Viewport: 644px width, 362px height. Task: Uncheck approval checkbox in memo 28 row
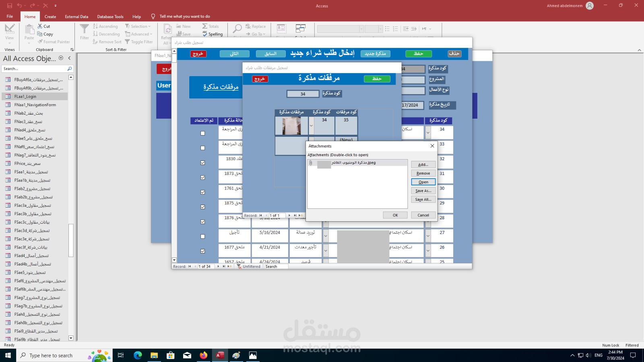203,222
